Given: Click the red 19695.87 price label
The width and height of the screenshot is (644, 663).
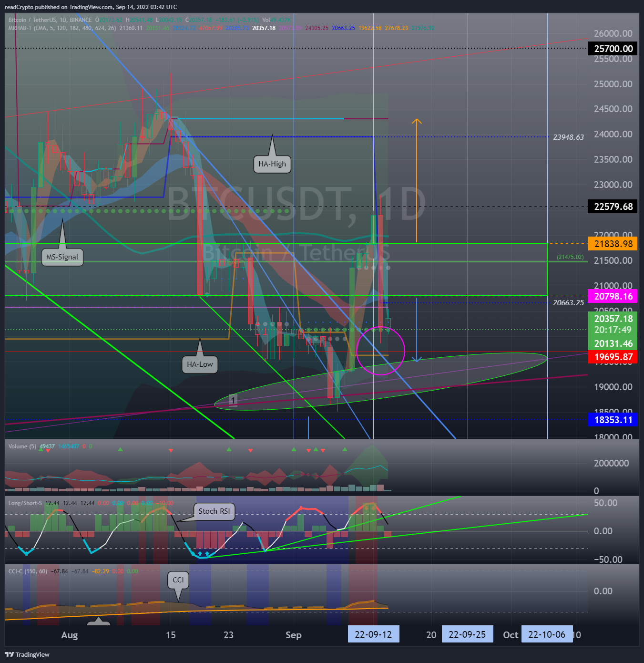Looking at the screenshot, I should 613,357.
